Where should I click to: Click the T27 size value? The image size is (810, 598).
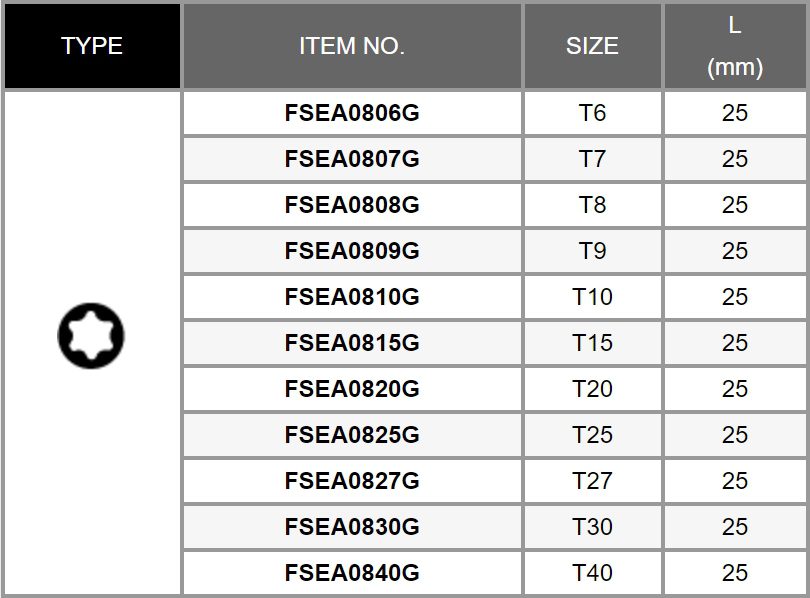(x=592, y=481)
